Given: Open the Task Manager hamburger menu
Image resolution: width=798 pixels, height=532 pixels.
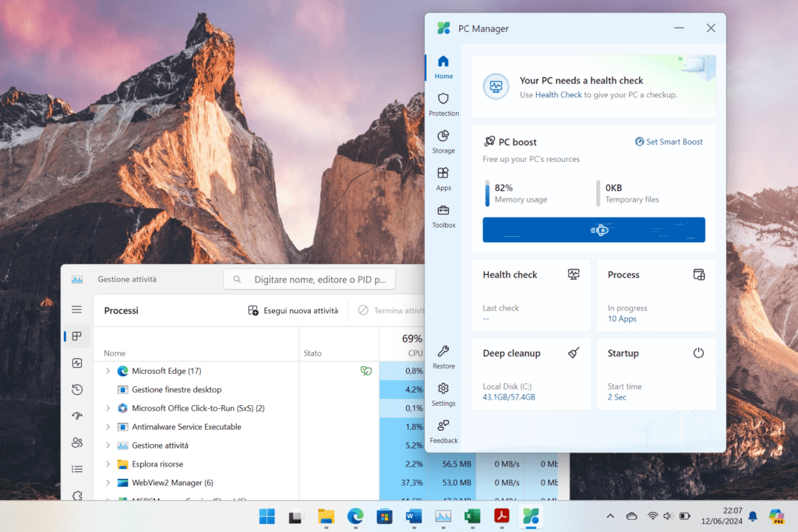Looking at the screenshot, I should pos(77,310).
